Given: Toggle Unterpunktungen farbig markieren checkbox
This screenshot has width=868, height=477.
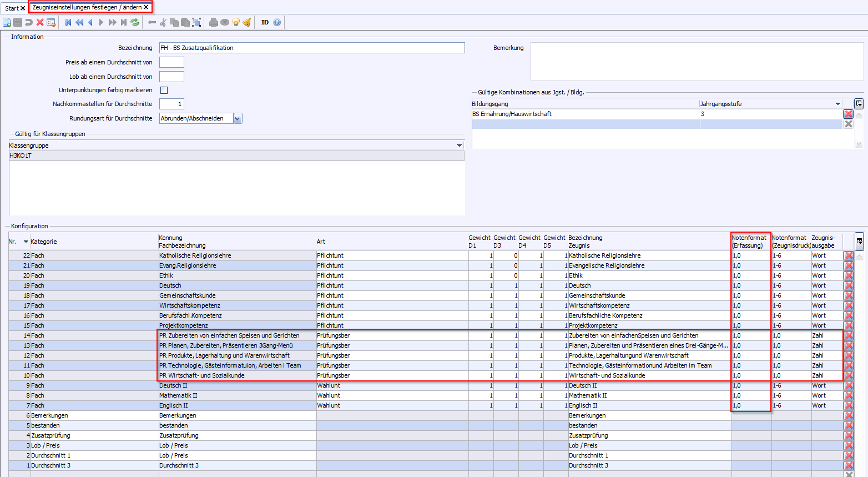Looking at the screenshot, I should (x=164, y=90).
